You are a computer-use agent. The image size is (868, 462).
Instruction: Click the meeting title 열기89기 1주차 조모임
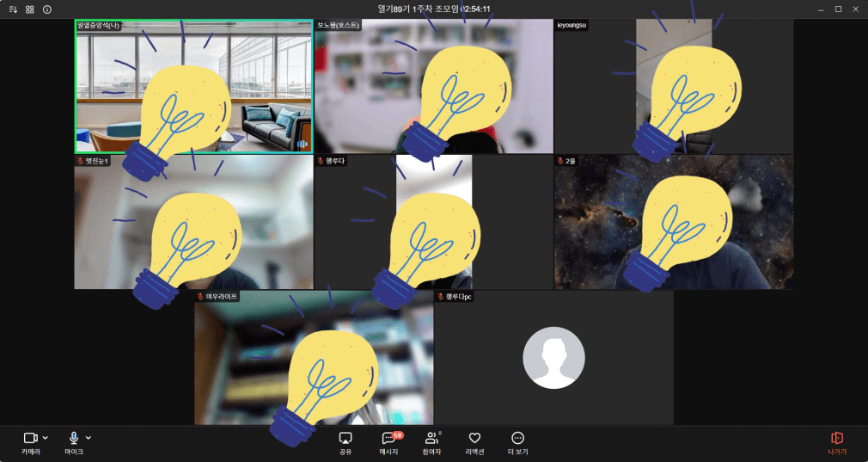pyautogui.click(x=419, y=9)
